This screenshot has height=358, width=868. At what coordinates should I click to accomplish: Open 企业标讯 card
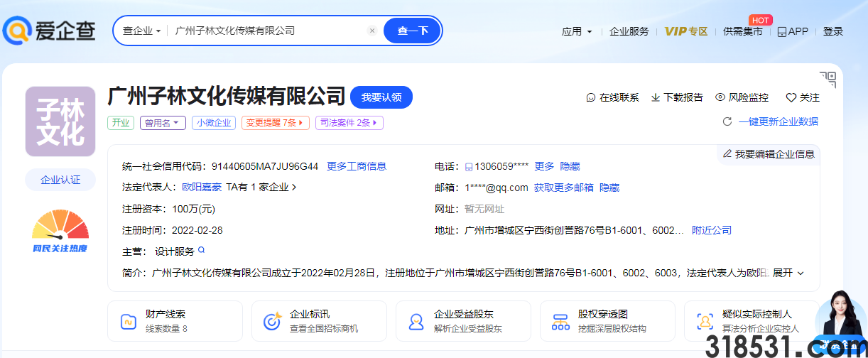[x=320, y=321]
